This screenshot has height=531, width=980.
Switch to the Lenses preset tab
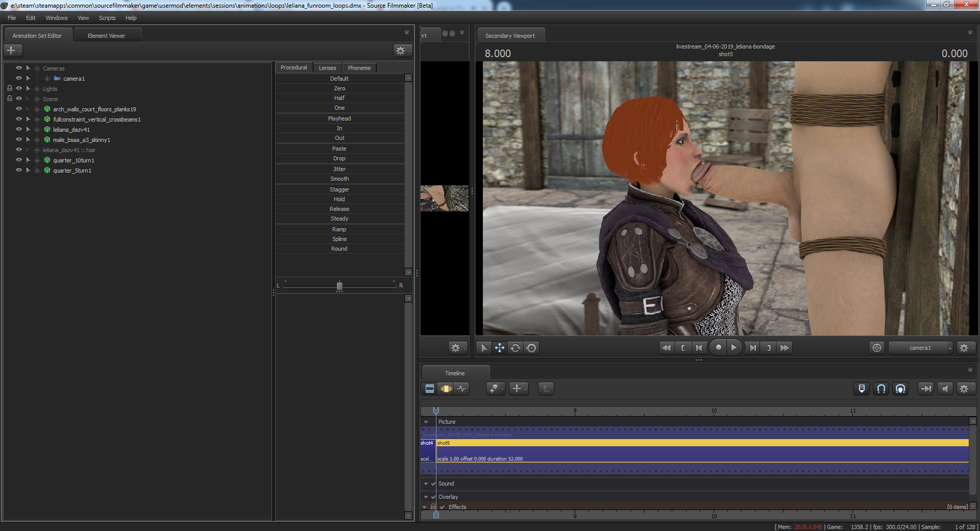click(x=327, y=68)
